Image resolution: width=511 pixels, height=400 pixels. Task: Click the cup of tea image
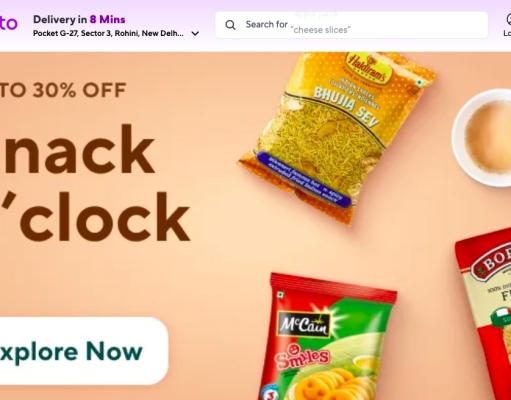point(482,138)
